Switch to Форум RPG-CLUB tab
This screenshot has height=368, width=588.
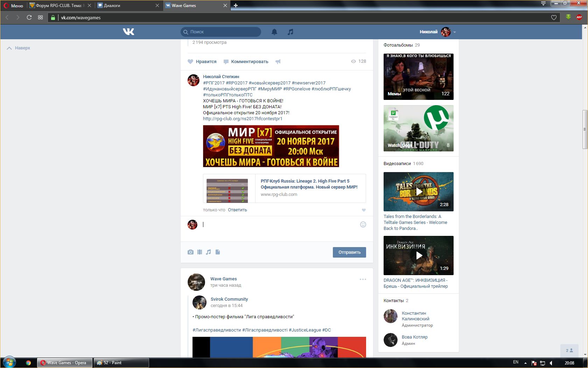click(x=61, y=6)
